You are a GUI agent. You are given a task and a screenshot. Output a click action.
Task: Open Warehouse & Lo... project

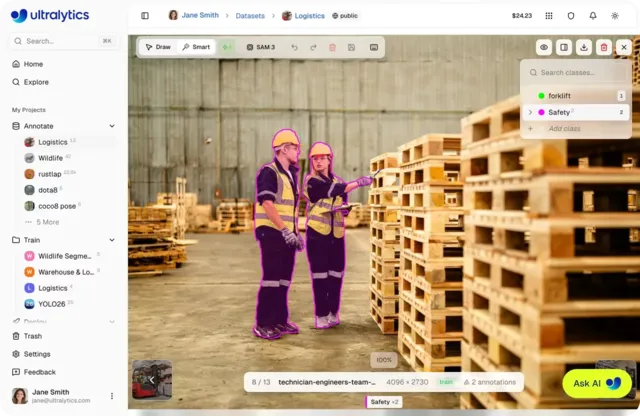click(66, 272)
